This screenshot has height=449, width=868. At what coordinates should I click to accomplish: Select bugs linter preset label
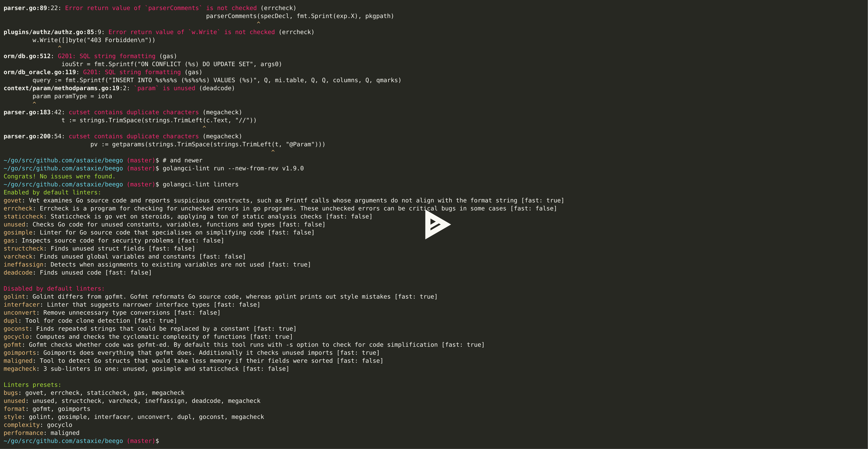pos(10,392)
